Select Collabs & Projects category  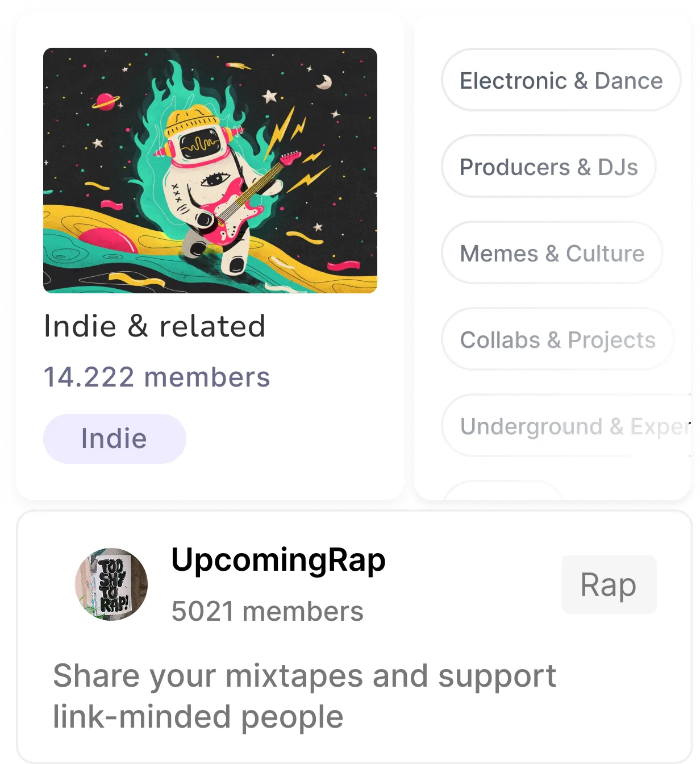tap(557, 339)
